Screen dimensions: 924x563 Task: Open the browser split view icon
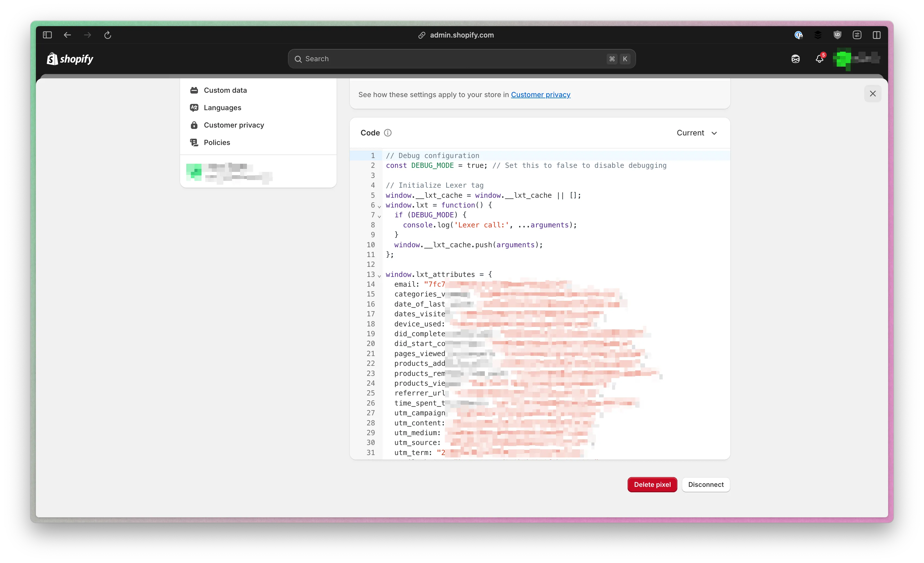coord(876,35)
